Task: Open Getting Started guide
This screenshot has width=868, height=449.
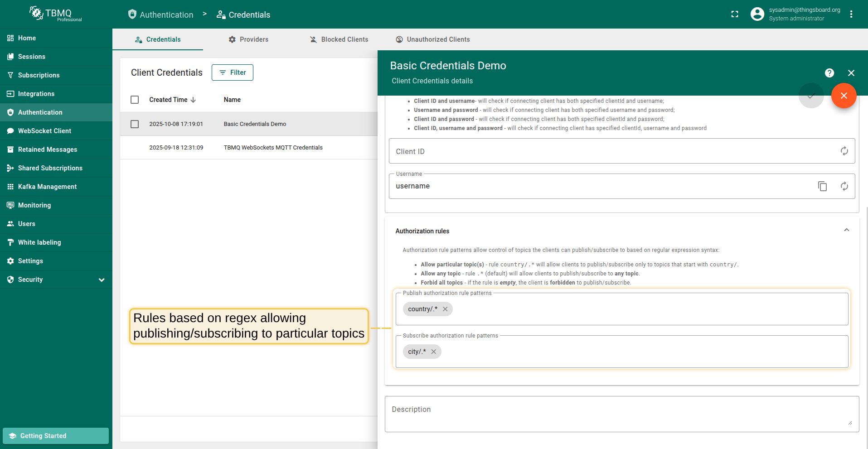Action: point(56,436)
